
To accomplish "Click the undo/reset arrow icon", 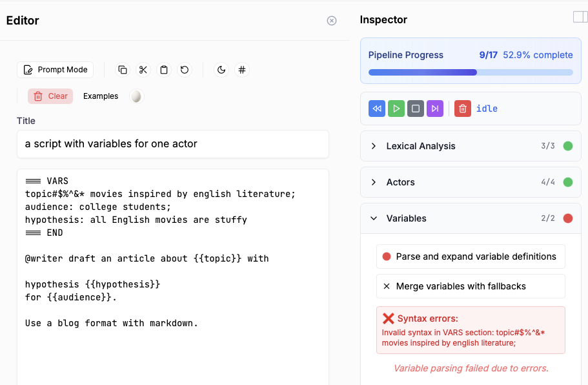I will tap(185, 70).
